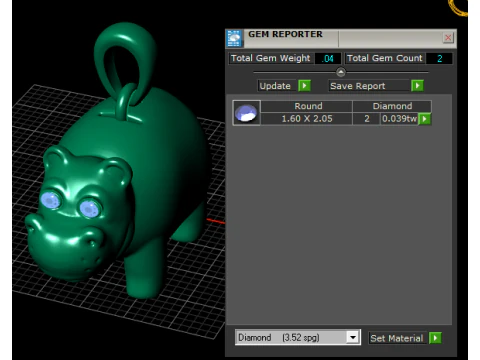Collapse panel with the round up-arrow handle

341,72
